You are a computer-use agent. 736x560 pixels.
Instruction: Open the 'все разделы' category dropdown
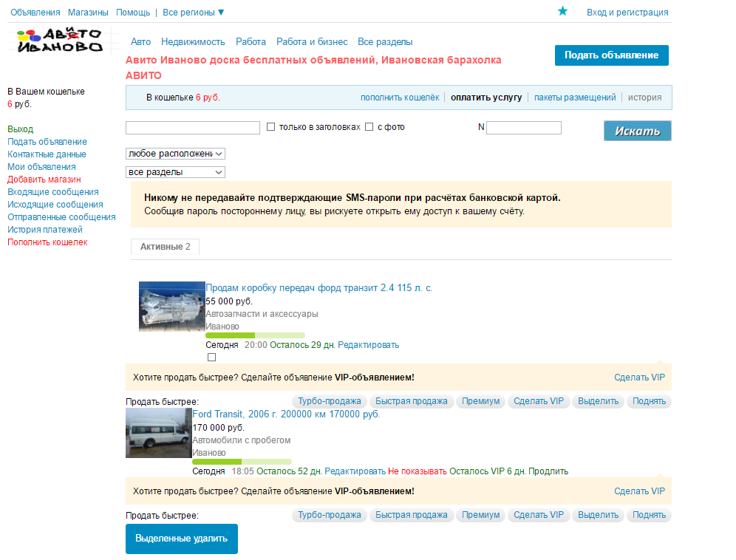tap(175, 172)
